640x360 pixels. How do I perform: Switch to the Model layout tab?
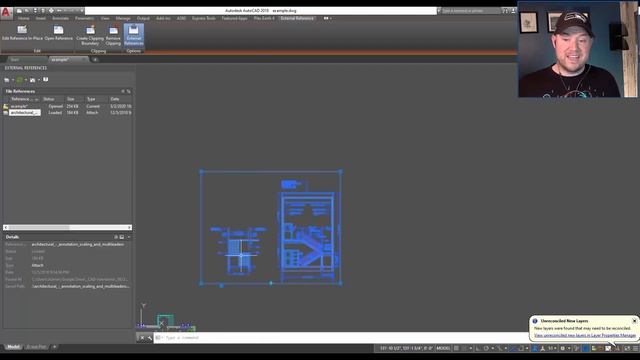pyautogui.click(x=13, y=347)
